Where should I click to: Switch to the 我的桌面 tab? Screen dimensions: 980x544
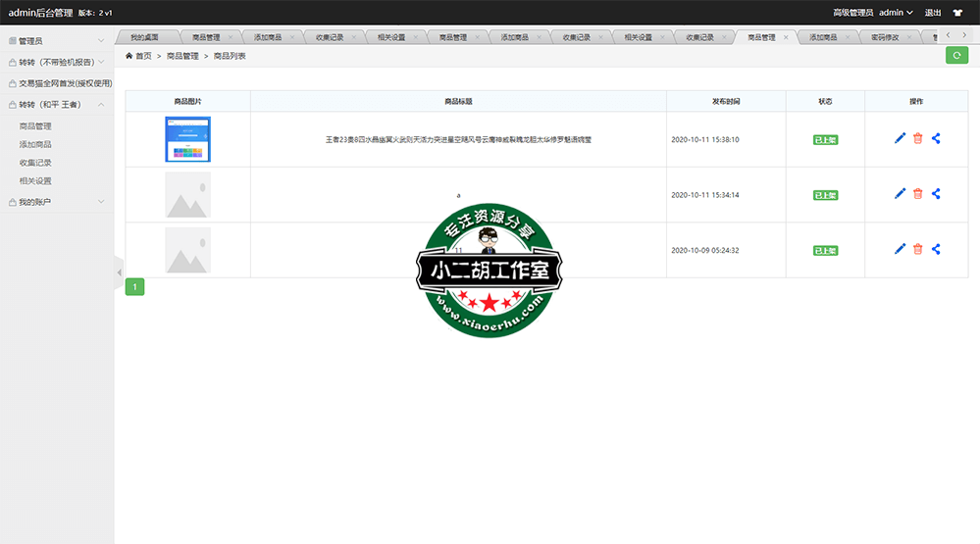pos(144,37)
